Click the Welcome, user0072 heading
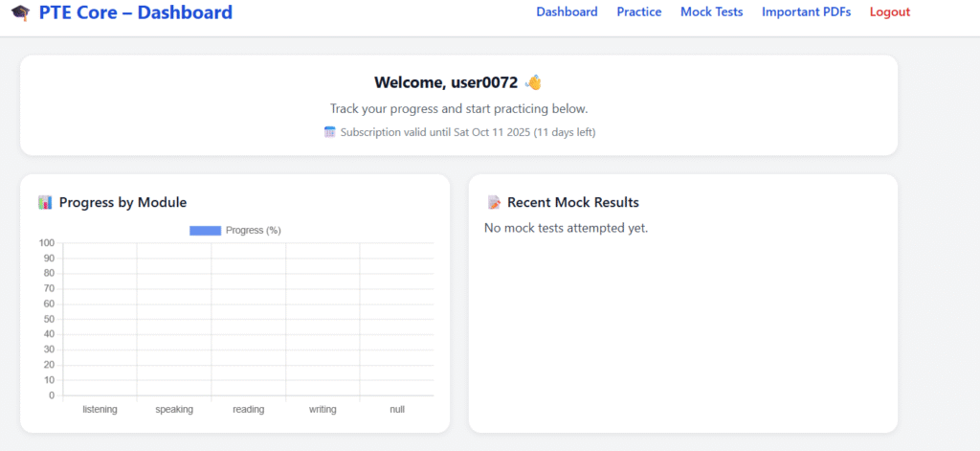 tap(445, 82)
